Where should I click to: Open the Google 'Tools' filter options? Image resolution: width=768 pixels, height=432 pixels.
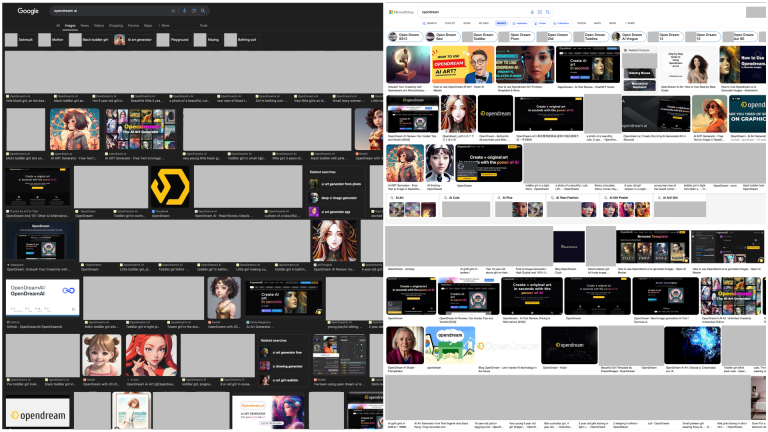[203, 25]
